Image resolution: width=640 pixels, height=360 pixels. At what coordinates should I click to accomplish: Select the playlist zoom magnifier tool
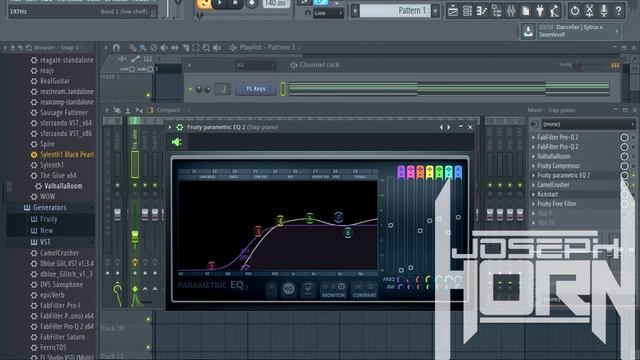coord(207,48)
